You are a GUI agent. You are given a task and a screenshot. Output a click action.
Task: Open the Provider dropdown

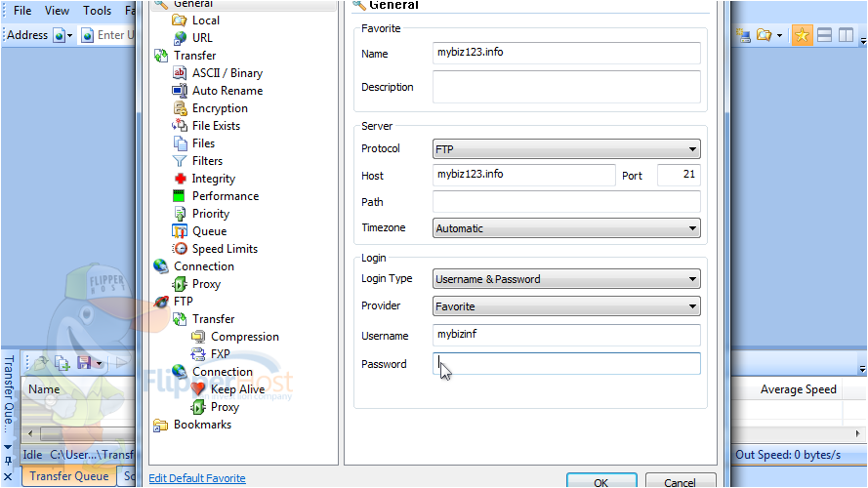[566, 305]
